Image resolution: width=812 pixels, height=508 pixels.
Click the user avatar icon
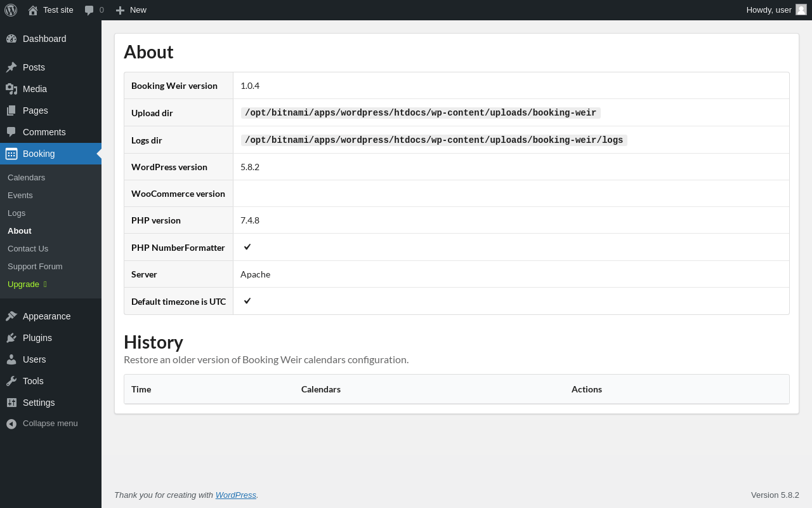coord(801,10)
